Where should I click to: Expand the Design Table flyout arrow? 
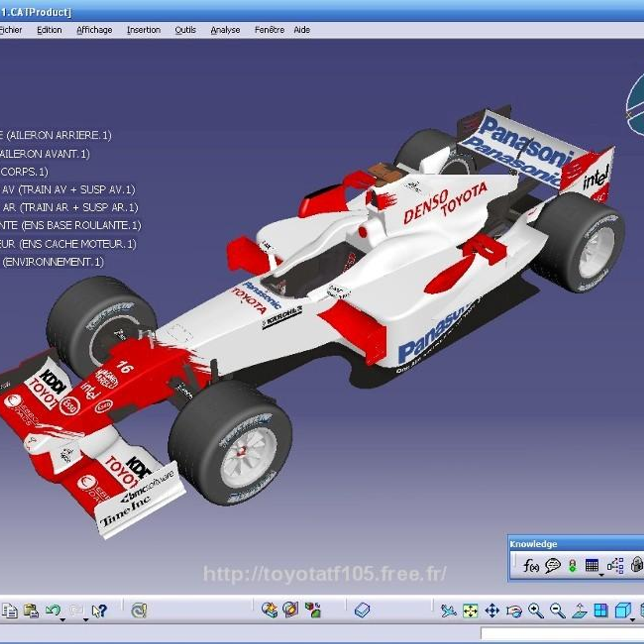click(x=601, y=576)
